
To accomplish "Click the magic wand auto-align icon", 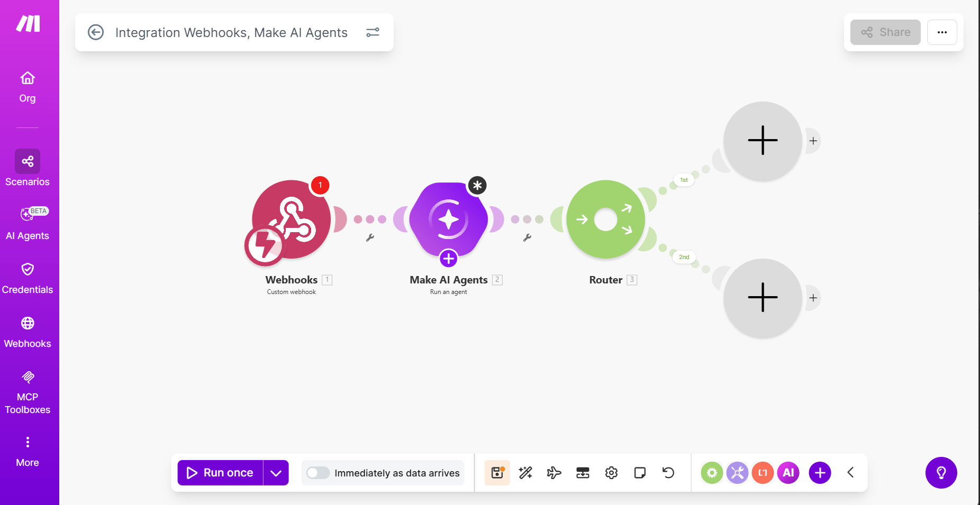I will [525, 473].
